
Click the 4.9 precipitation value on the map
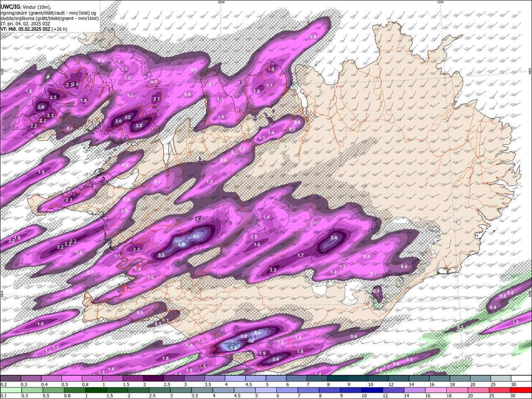(181, 245)
